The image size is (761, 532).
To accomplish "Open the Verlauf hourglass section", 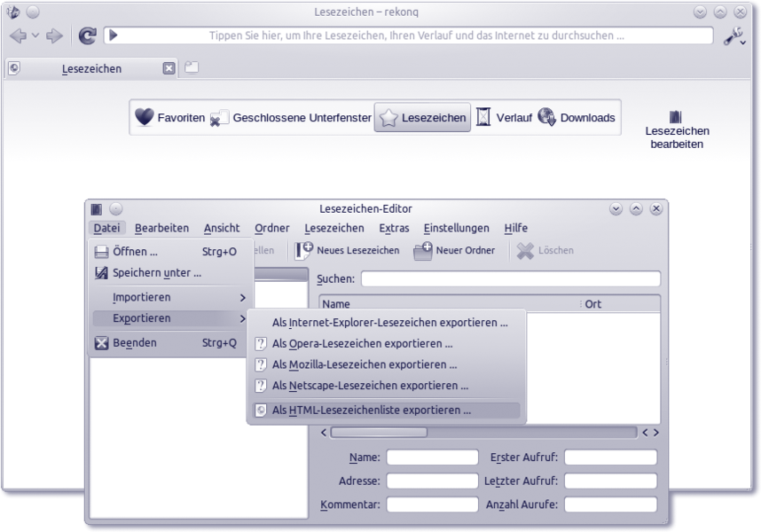I will coord(504,117).
